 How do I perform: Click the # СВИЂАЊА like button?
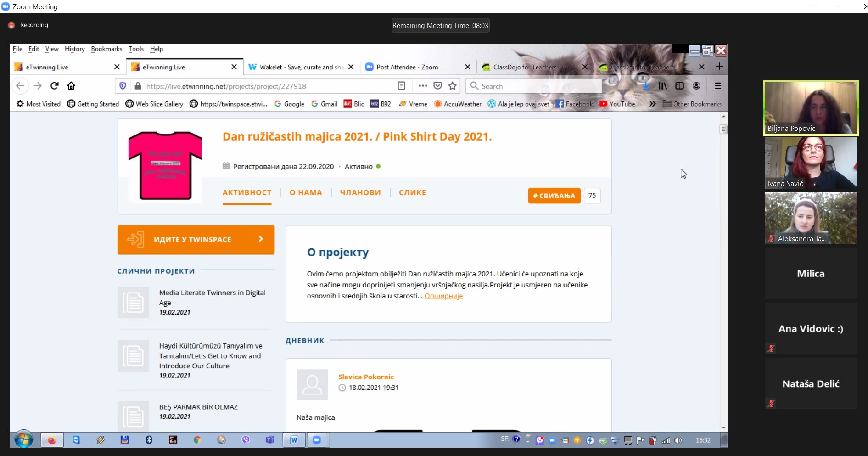[x=554, y=196]
